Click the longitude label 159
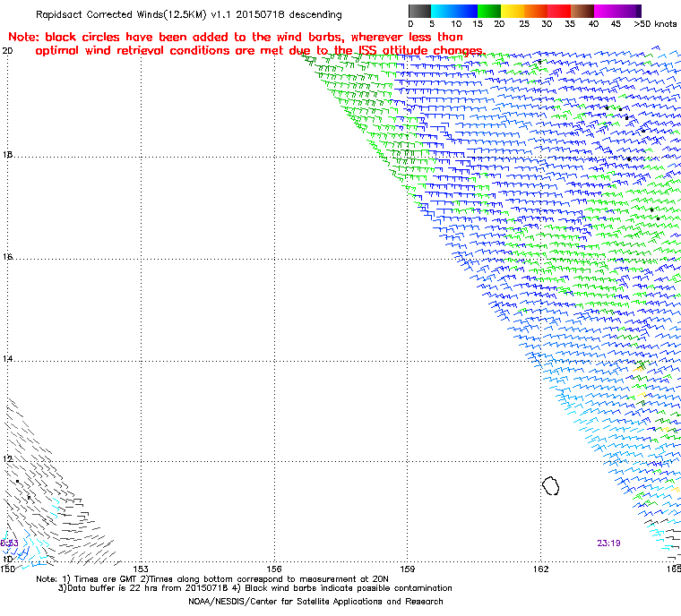 point(408,569)
